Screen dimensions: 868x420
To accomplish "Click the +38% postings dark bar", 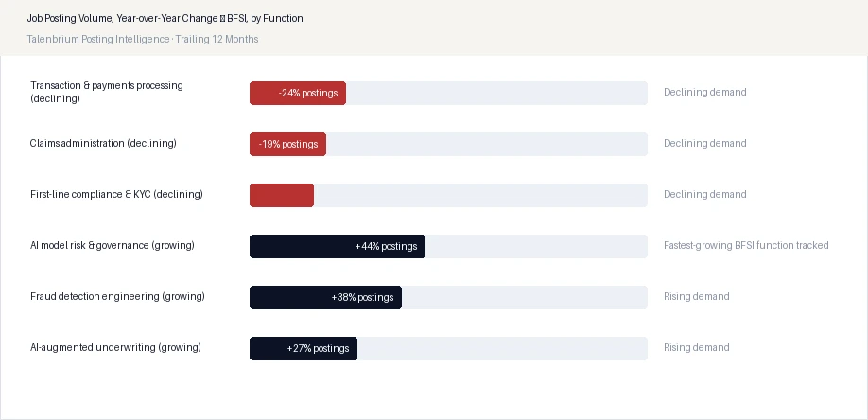I will [325, 297].
